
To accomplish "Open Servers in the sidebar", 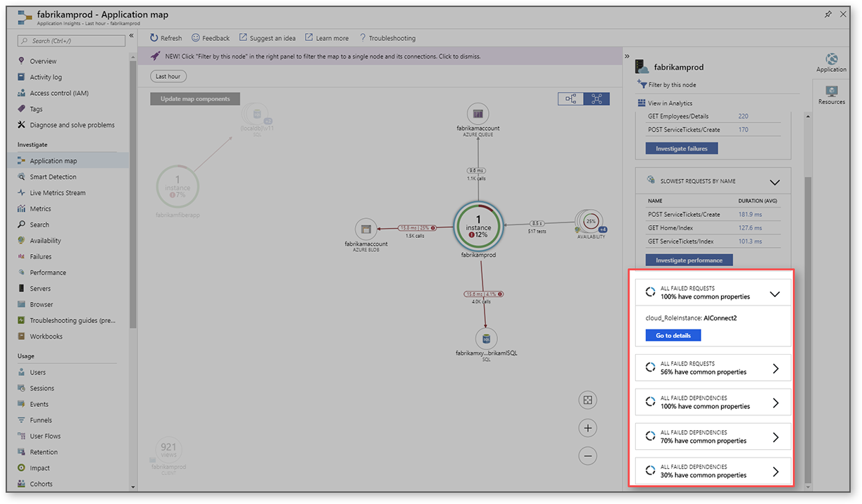I will click(x=40, y=289).
